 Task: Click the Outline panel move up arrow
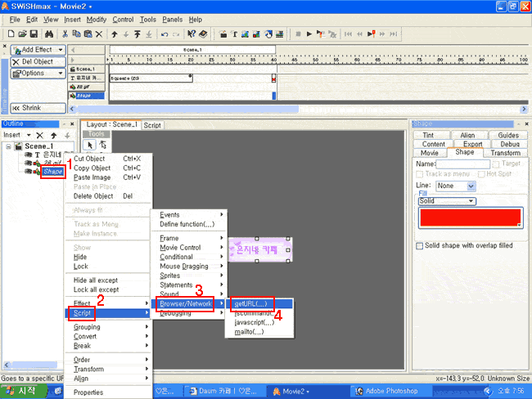tap(53, 136)
